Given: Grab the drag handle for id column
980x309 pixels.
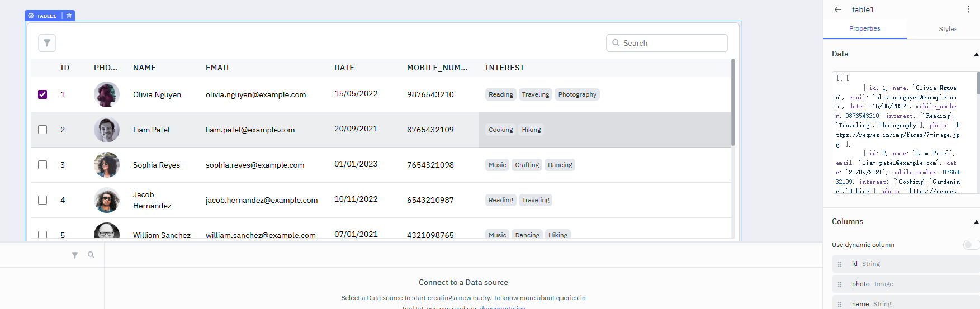Looking at the screenshot, I should [840, 264].
